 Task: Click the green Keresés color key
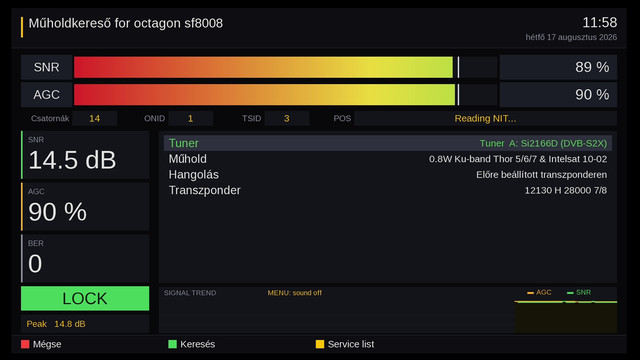(172, 344)
